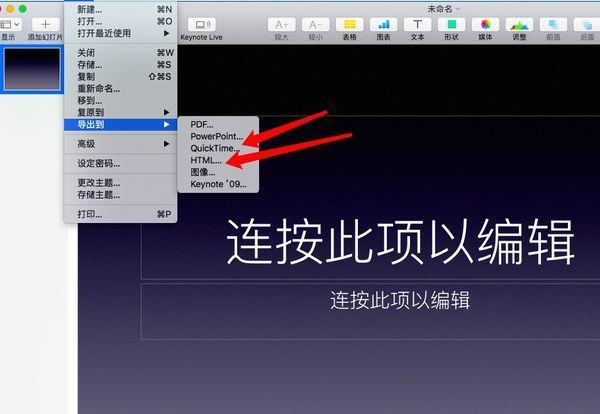This screenshot has height=414, width=600.
Task: Increase text size with the 较大 button
Action: 281,23
